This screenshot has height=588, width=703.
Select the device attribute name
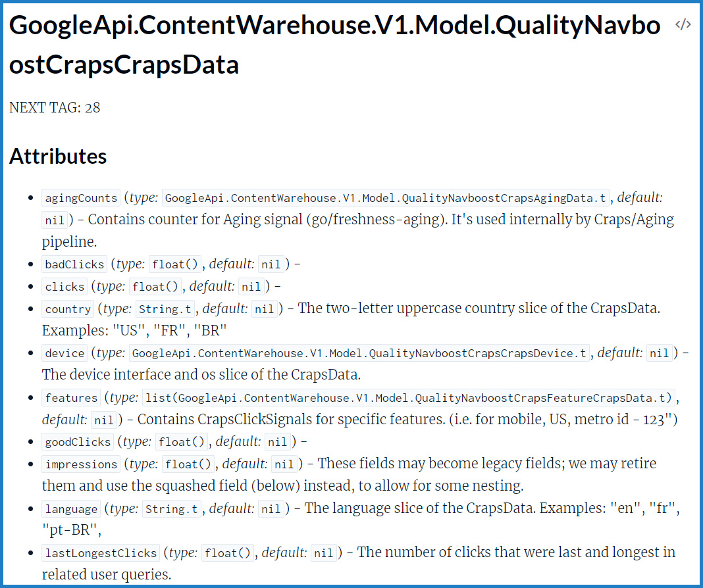click(x=65, y=353)
